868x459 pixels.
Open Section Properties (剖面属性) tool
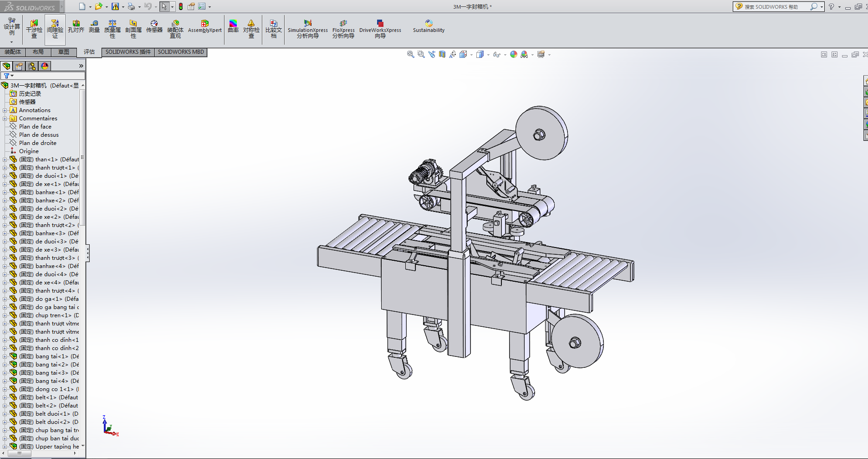click(x=133, y=28)
